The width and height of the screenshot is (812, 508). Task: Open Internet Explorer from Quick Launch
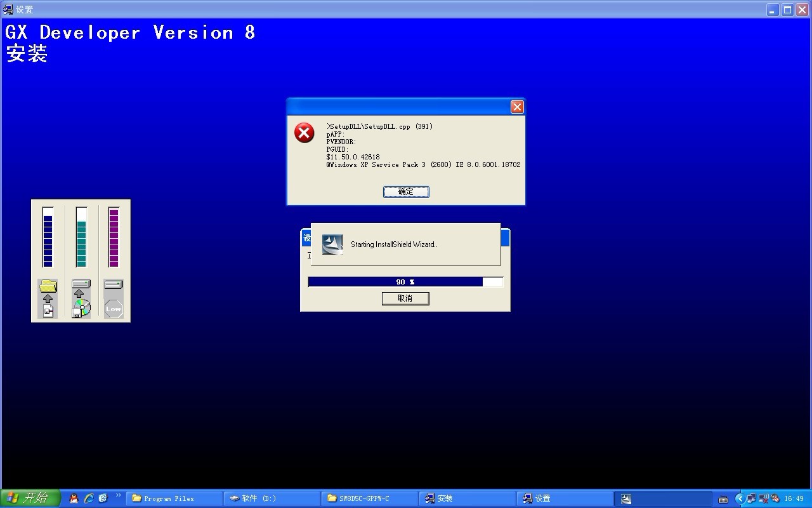coord(89,498)
